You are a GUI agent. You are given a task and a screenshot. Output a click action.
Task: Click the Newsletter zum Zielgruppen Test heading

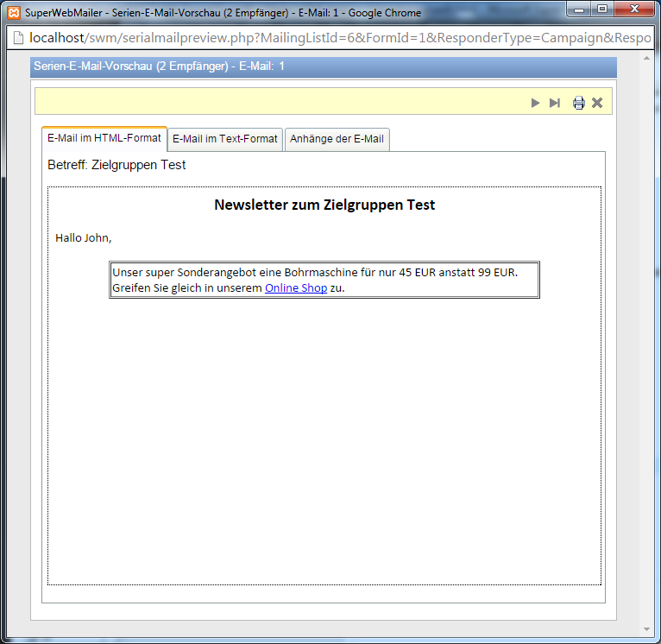[x=324, y=205]
